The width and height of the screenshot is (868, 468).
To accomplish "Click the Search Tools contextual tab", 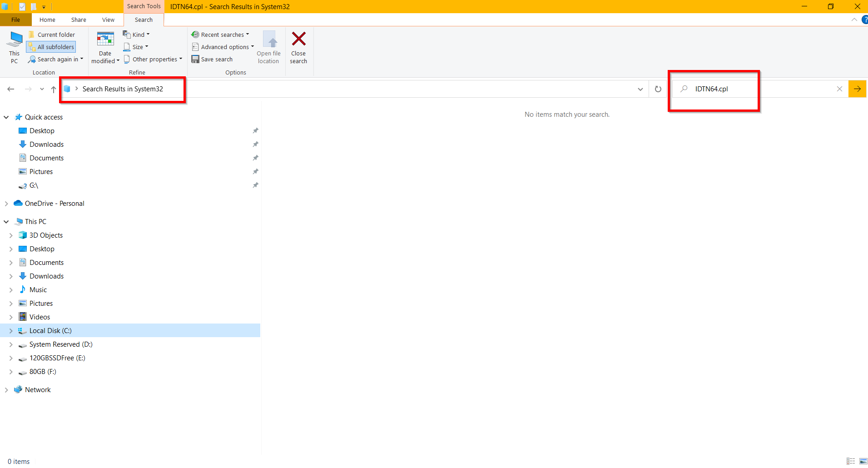I will (x=144, y=6).
